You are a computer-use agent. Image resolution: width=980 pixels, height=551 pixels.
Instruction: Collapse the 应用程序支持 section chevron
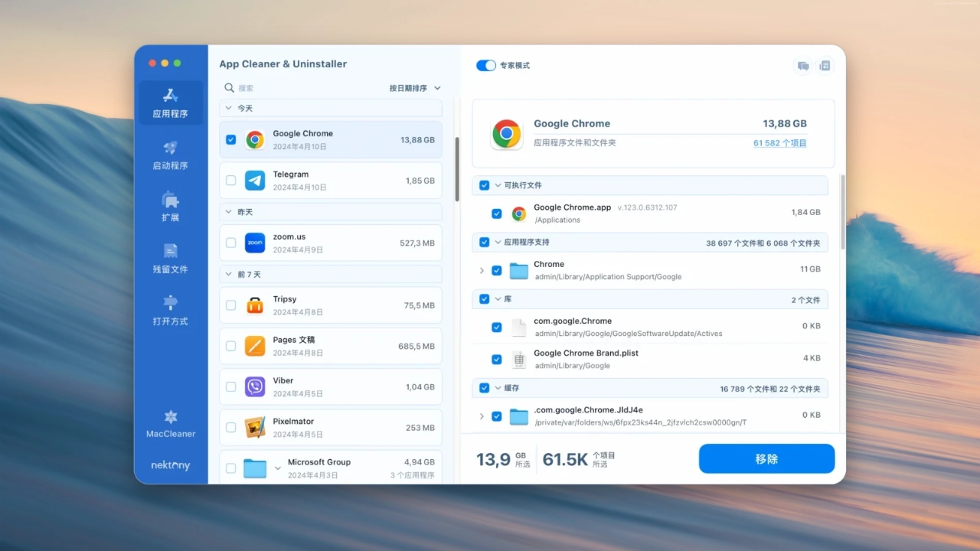tap(498, 243)
